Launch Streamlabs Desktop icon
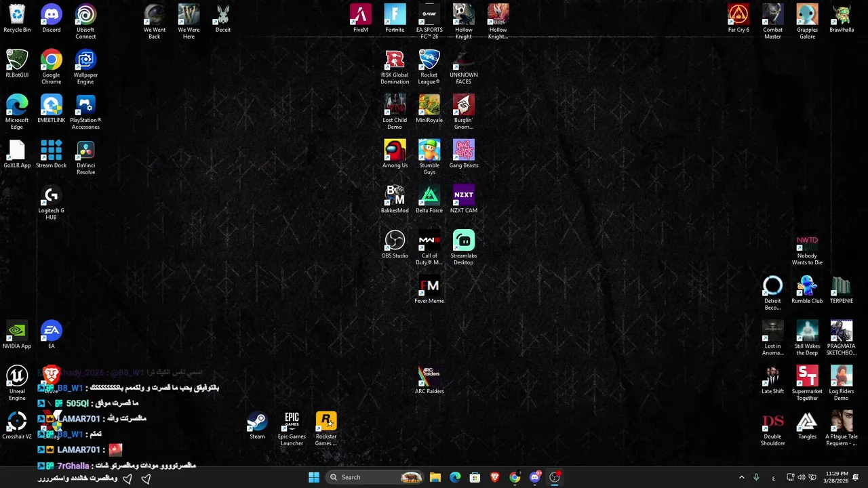Image resolution: width=868 pixels, height=488 pixels. click(464, 248)
